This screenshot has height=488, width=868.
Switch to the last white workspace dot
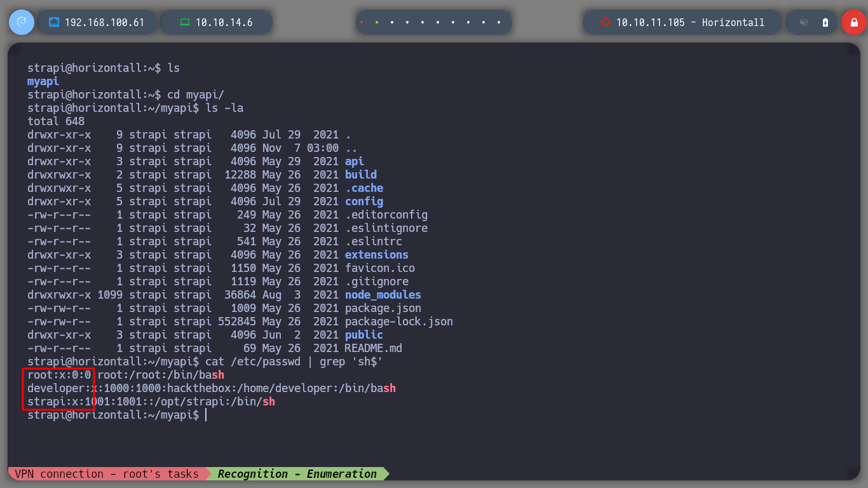click(x=499, y=22)
